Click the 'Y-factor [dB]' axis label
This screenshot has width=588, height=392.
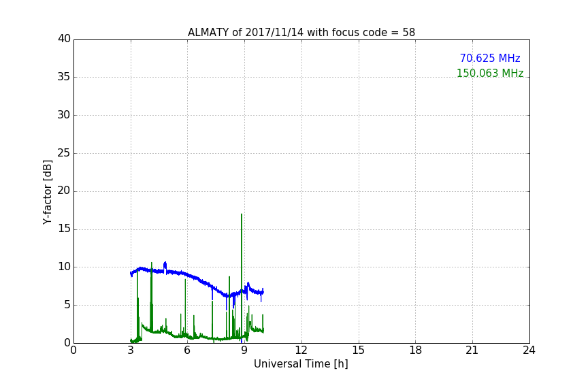click(x=48, y=192)
